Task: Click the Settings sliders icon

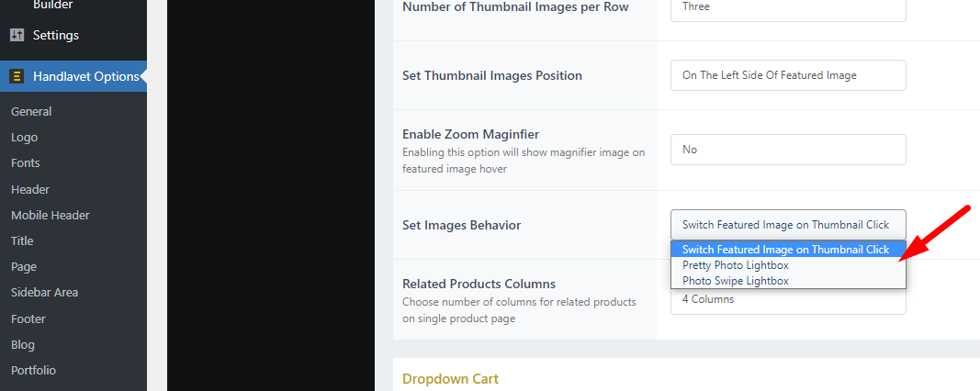Action: 17,35
